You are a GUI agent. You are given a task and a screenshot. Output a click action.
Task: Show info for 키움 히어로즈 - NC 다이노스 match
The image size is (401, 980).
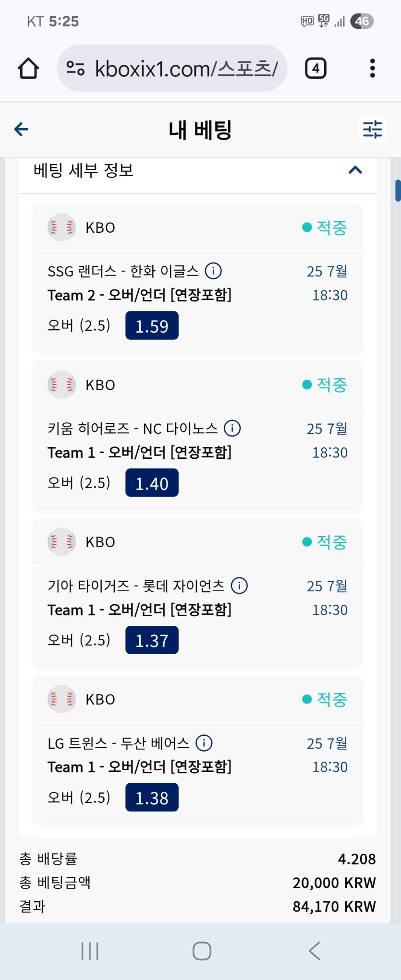click(x=232, y=428)
